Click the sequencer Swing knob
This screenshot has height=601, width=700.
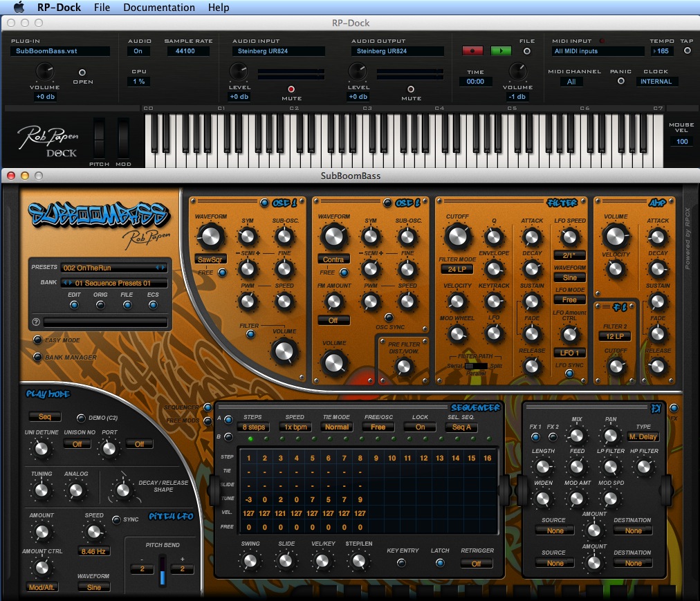[x=250, y=562]
